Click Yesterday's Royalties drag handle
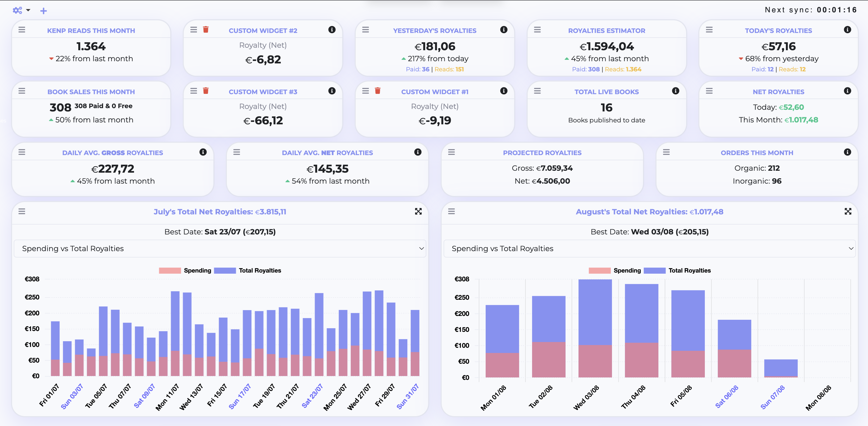 [x=366, y=30]
